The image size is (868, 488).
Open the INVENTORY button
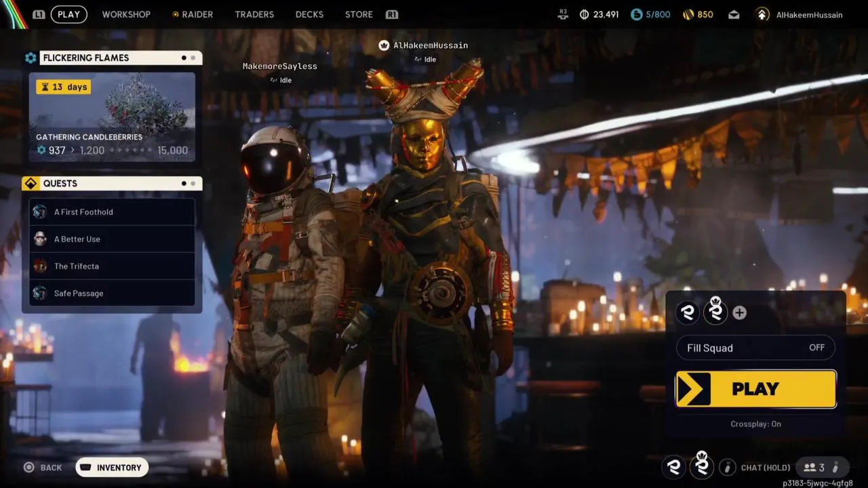click(112, 468)
